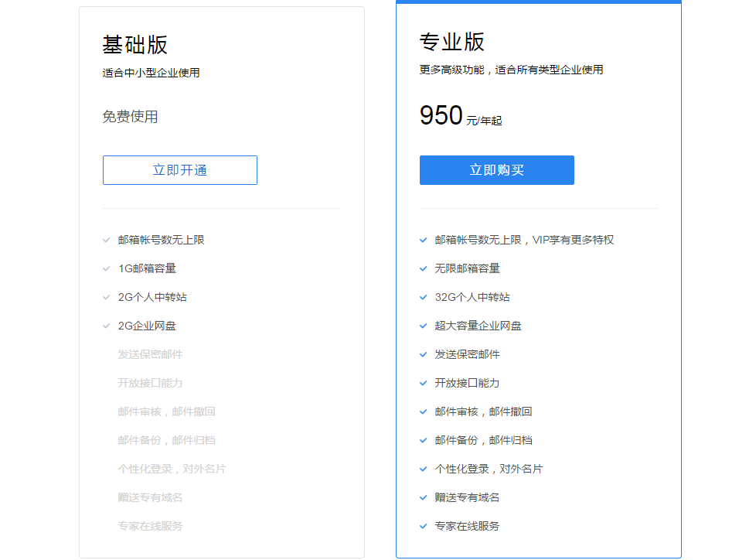Click 邮箱帐号数无上限 feature text in 基础版
The image size is (756, 560).
tap(162, 240)
